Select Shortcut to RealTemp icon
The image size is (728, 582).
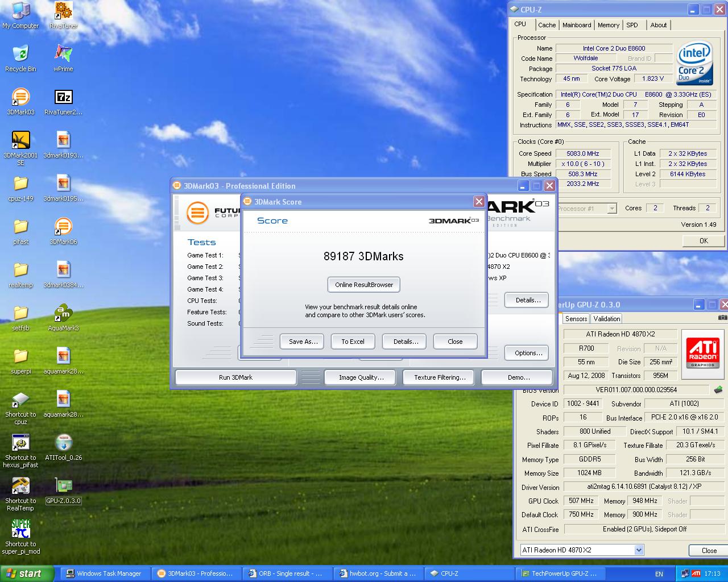(x=20, y=494)
